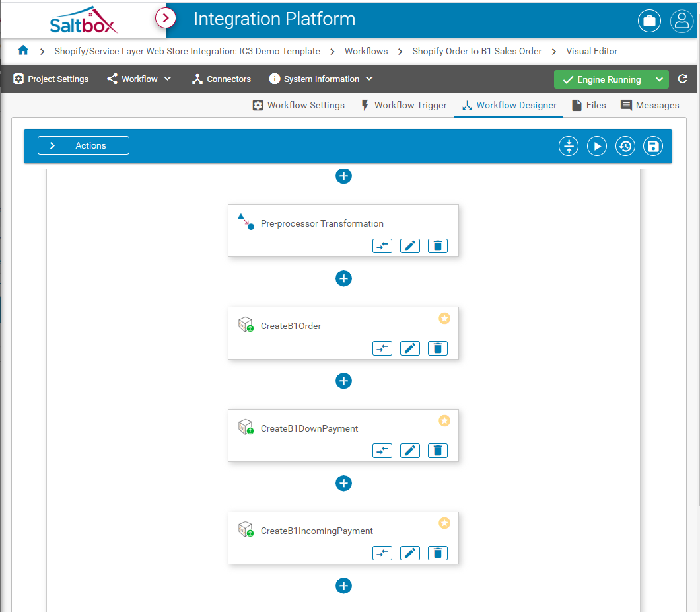Image resolution: width=700 pixels, height=612 pixels.
Task: Open the Connectors menu
Action: pyautogui.click(x=221, y=79)
